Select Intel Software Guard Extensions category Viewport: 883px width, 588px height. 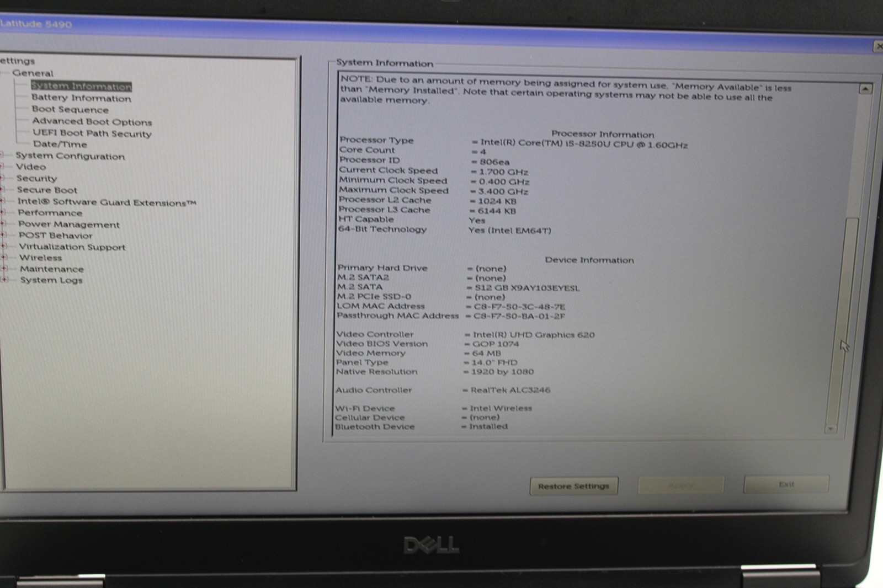tap(107, 202)
